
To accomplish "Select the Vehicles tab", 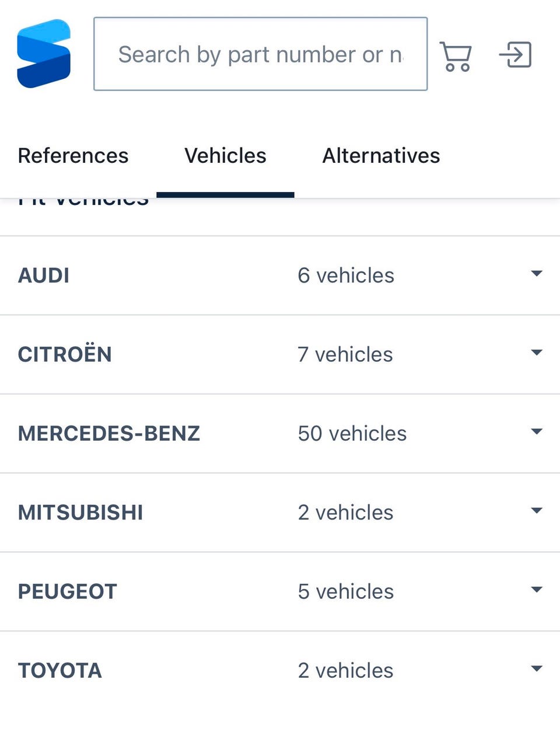I will point(225,156).
